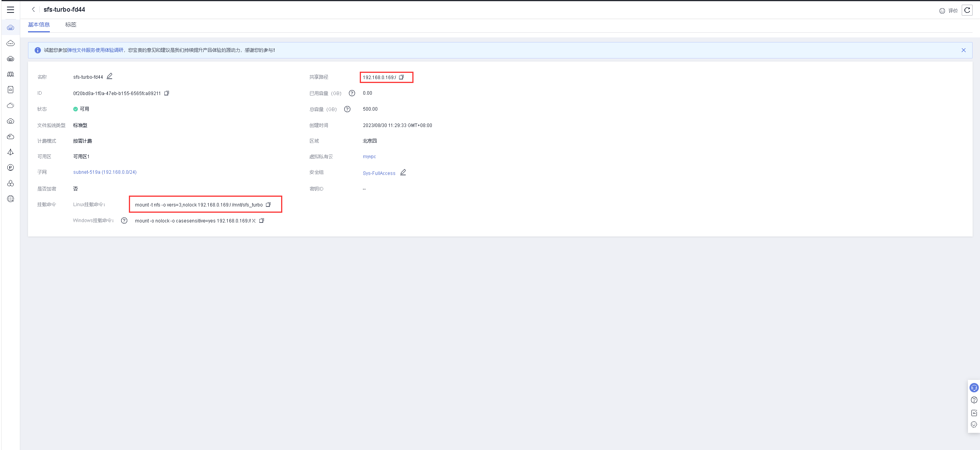Copy the shared path 192.168.0.169:/
Image resolution: width=980 pixels, height=450 pixels.
[401, 77]
